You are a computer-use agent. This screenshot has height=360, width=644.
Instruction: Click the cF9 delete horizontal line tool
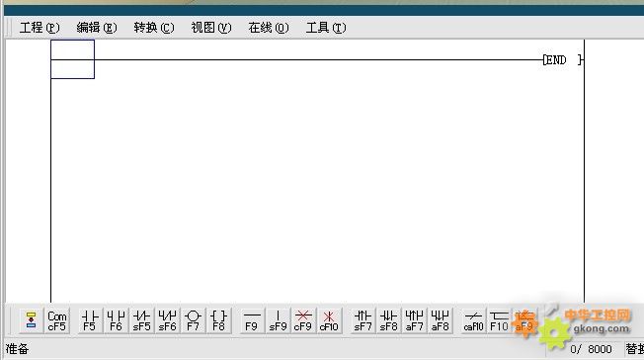[303, 320]
